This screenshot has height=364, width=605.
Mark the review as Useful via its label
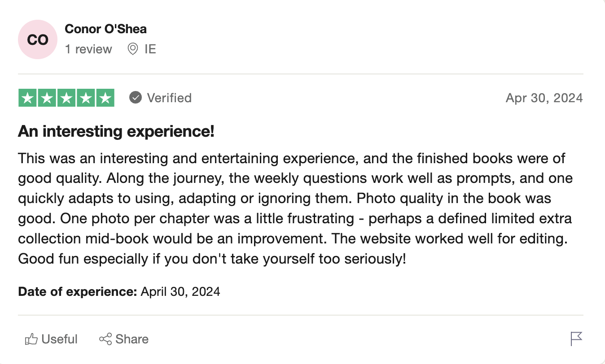coord(59,339)
